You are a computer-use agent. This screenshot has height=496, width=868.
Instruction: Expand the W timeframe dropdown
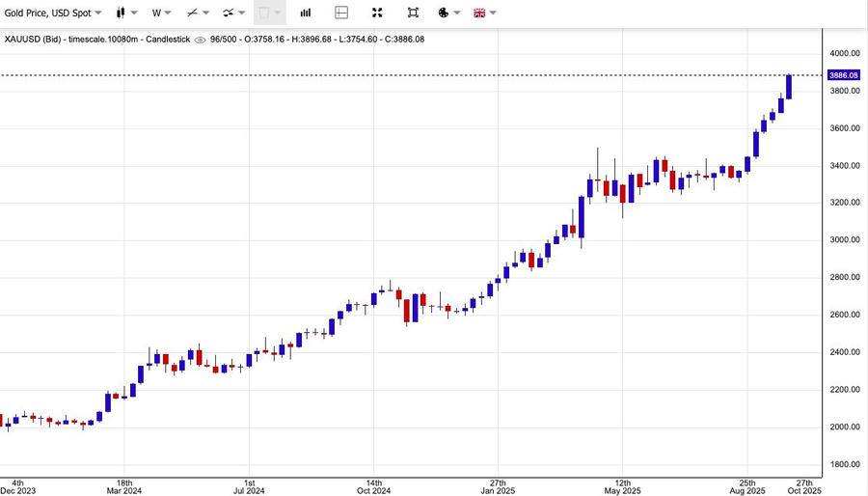point(160,14)
